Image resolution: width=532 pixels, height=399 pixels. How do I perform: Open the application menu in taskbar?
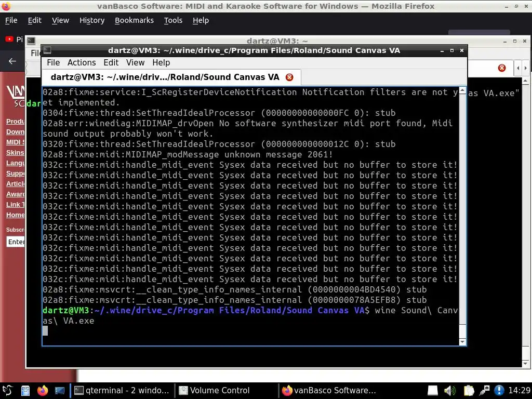tap(7, 391)
